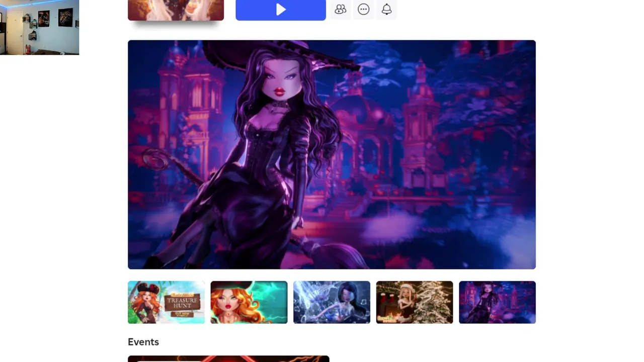Select the Christmas tree thumbnail
This screenshot has width=644, height=362.
[x=415, y=302]
